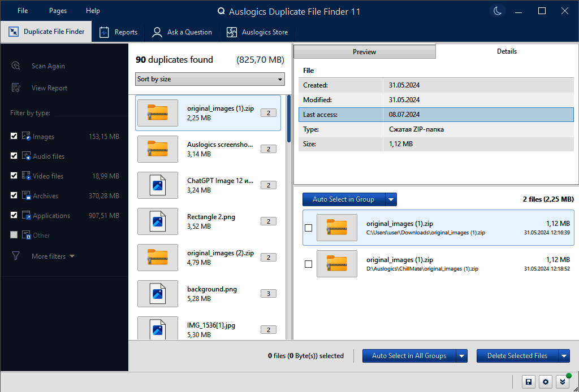Click the save icon in status bar
This screenshot has width=579, height=392.
[x=528, y=382]
